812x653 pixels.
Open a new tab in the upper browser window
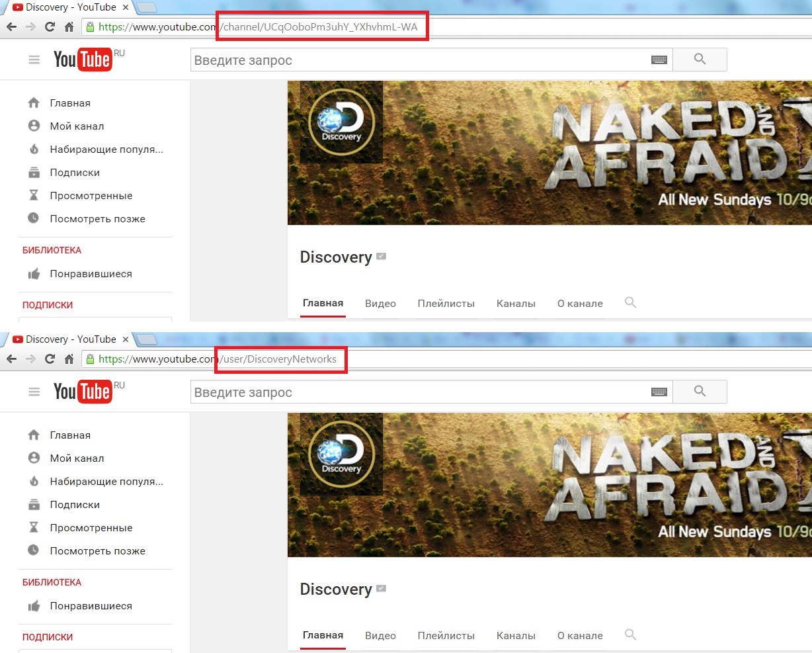coord(147,7)
